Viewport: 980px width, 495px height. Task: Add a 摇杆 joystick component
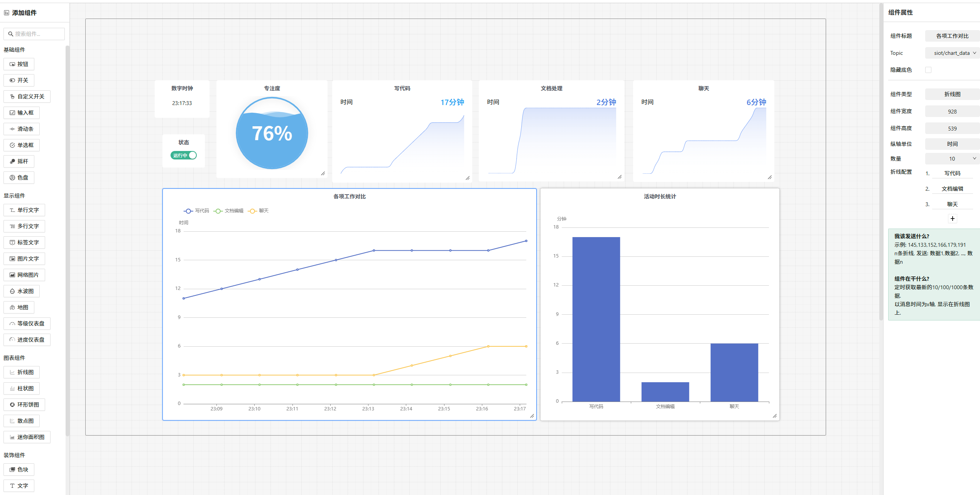click(19, 161)
